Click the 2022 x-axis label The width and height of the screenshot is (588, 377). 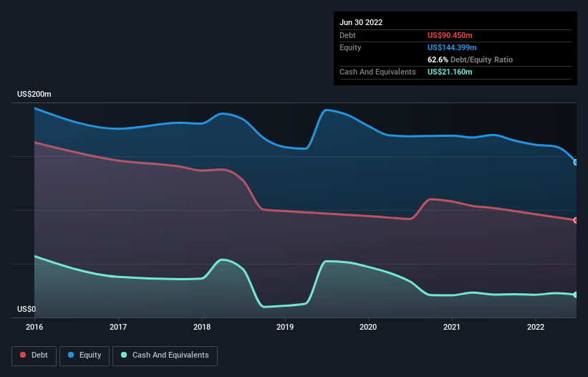pos(536,327)
